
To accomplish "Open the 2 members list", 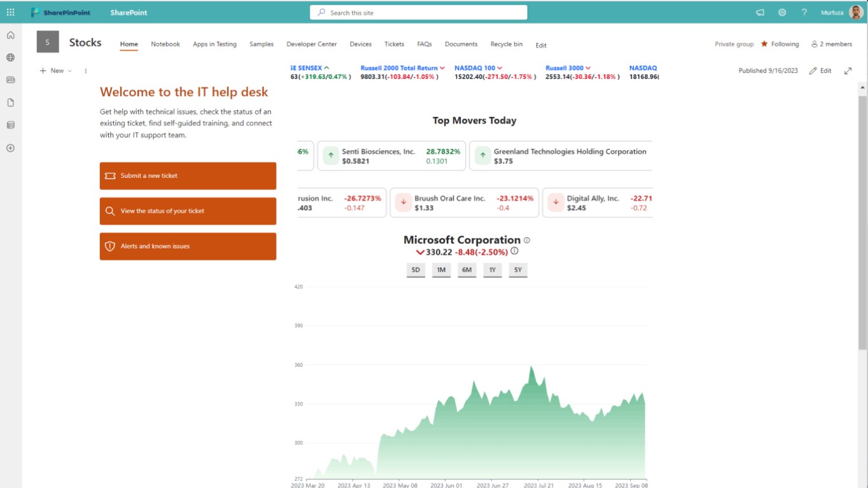I will tap(831, 44).
